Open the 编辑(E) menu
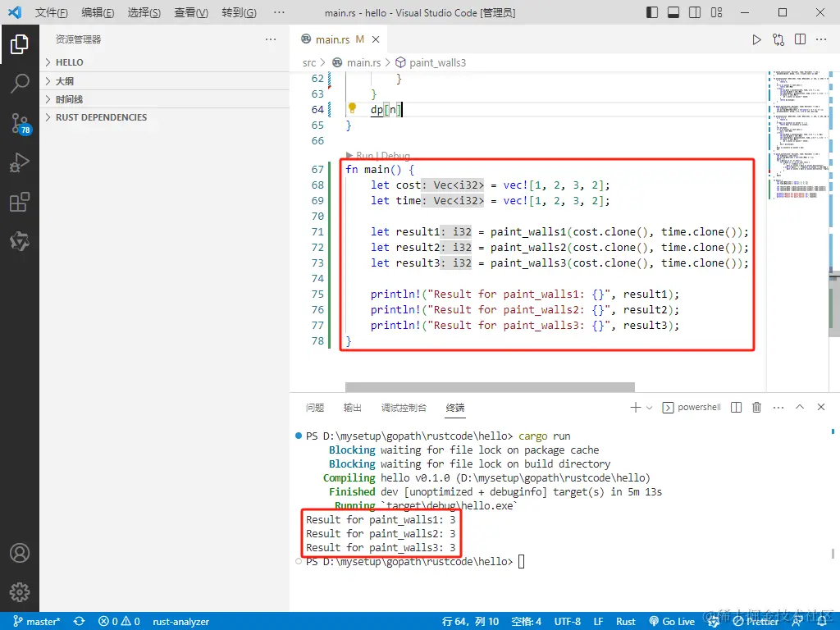Viewport: 840px width, 630px height. 98,12
